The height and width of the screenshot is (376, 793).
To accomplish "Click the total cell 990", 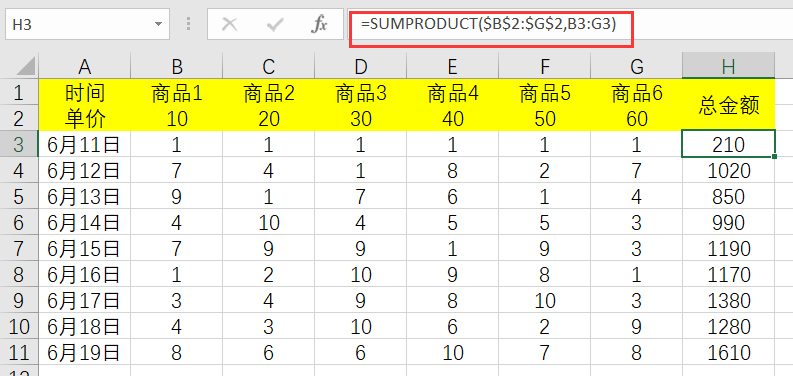I will pyautogui.click(x=728, y=222).
